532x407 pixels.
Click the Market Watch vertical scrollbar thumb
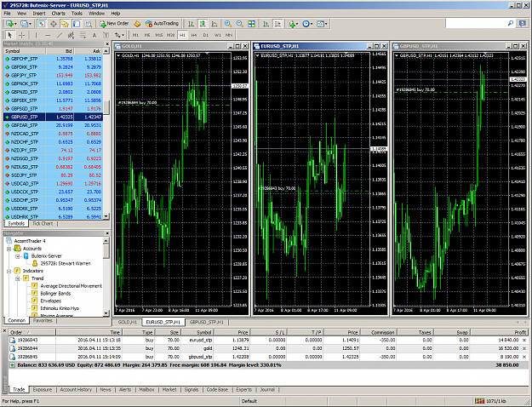[x=106, y=107]
